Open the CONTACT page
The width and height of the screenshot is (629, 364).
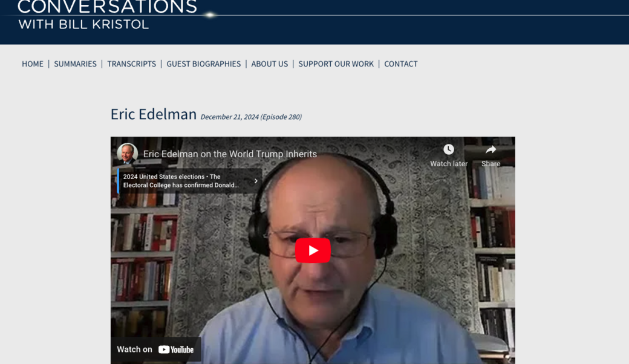401,63
